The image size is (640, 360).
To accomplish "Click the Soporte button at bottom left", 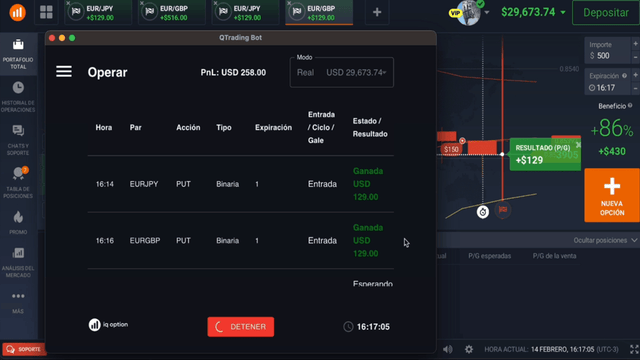I will [x=23, y=349].
